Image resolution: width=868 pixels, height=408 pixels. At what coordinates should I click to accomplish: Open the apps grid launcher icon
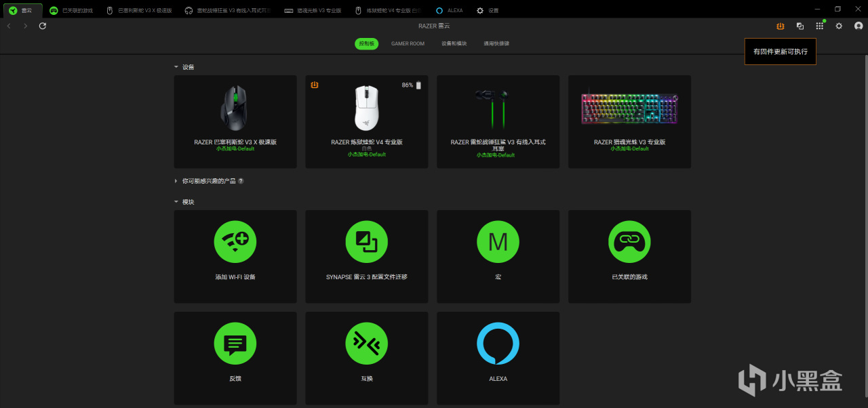[x=820, y=26]
